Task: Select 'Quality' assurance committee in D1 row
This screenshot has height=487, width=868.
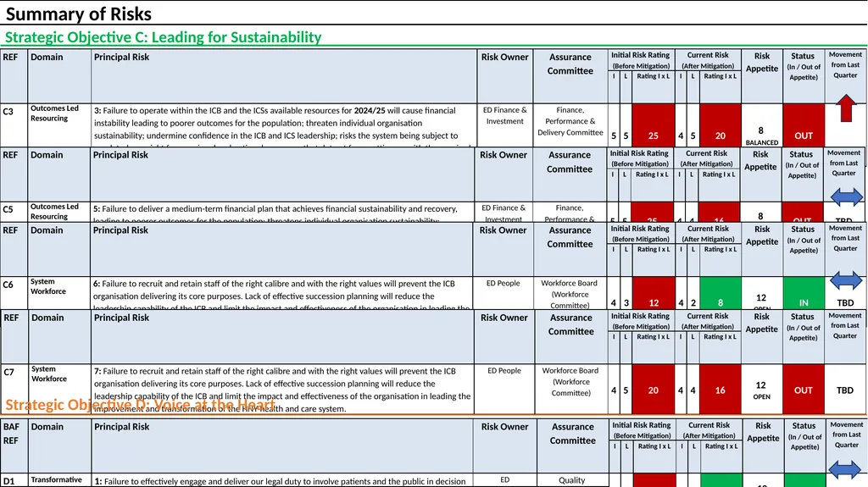Action: [572, 480]
